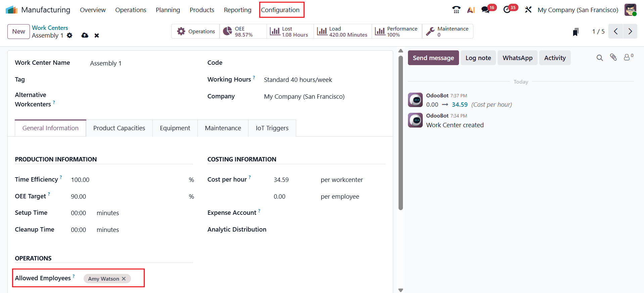Switch to the Maintenance tab
644x293 pixels.
223,128
